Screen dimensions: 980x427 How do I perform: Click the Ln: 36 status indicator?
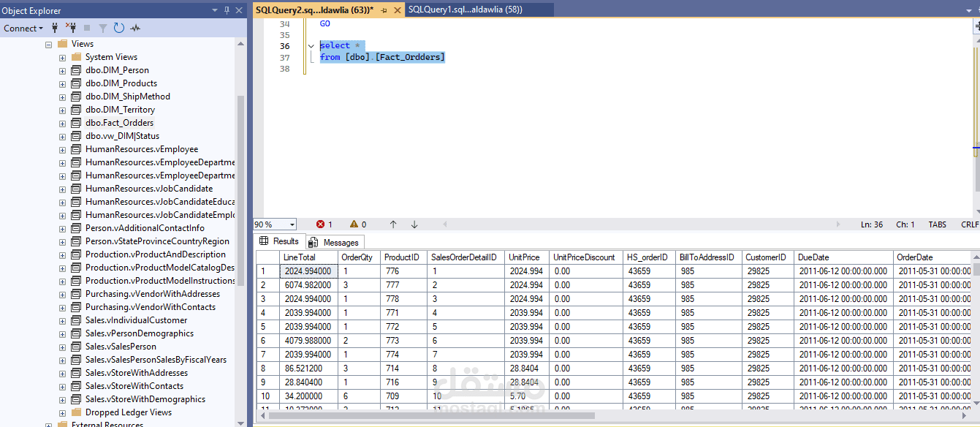(x=872, y=224)
